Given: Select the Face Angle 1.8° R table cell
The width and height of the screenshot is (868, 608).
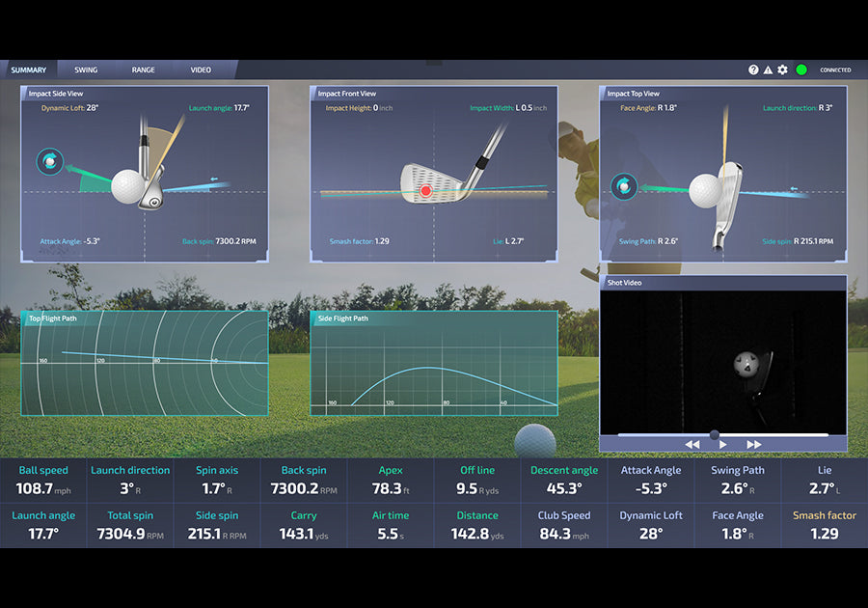Looking at the screenshot, I should 738,526.
